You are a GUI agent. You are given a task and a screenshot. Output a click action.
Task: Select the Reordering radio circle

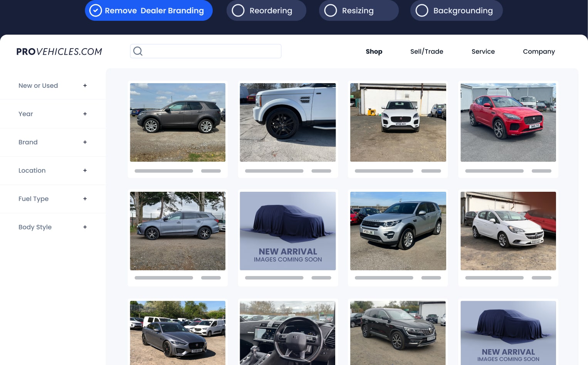click(238, 10)
